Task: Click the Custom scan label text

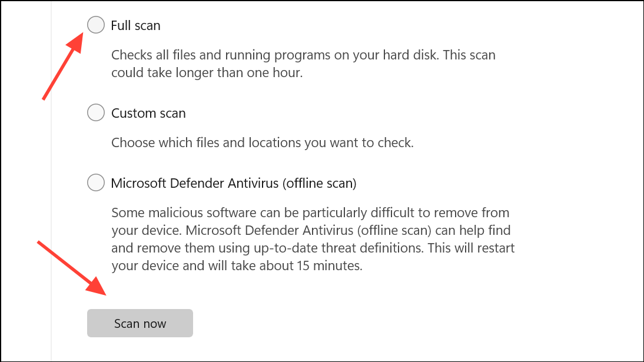Action: coord(148,112)
